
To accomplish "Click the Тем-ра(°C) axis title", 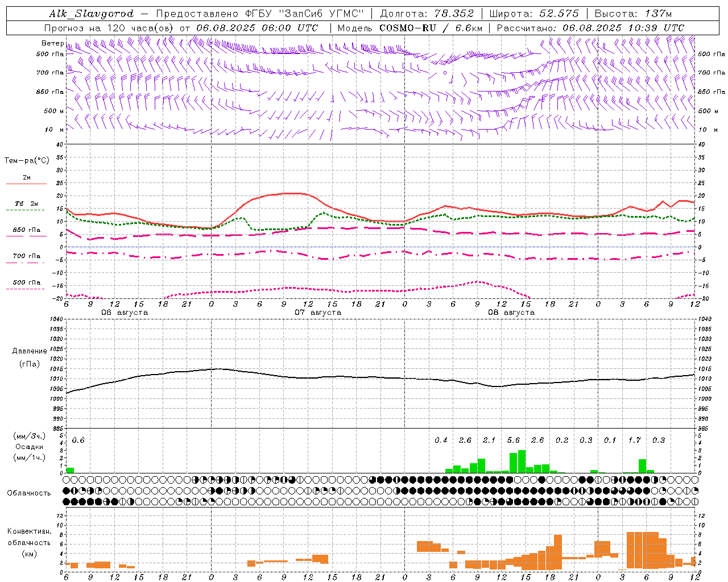I will coord(27,160).
